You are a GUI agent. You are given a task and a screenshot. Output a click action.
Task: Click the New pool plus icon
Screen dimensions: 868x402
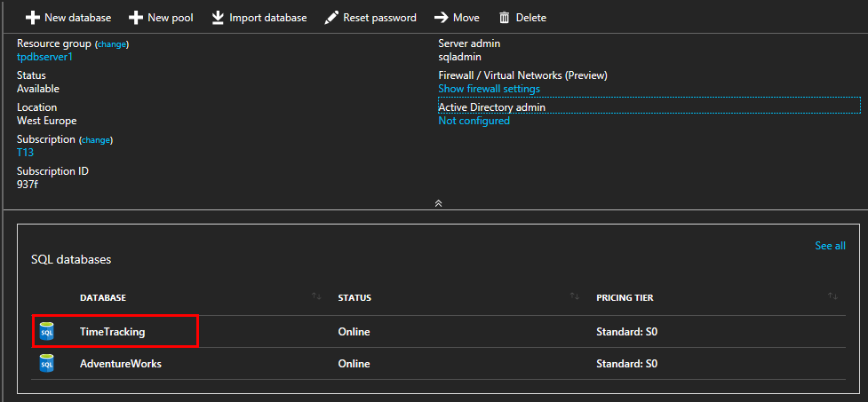pos(136,18)
